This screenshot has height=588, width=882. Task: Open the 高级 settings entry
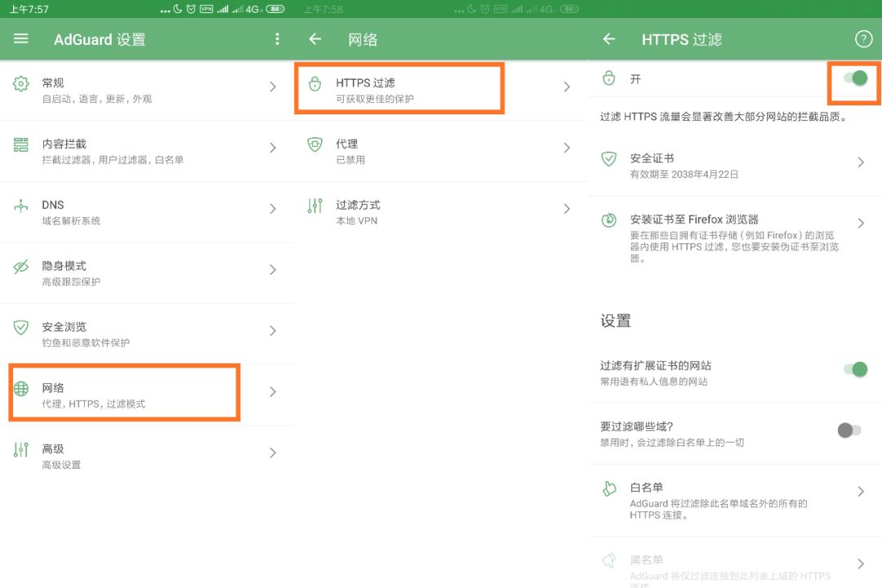(x=147, y=456)
